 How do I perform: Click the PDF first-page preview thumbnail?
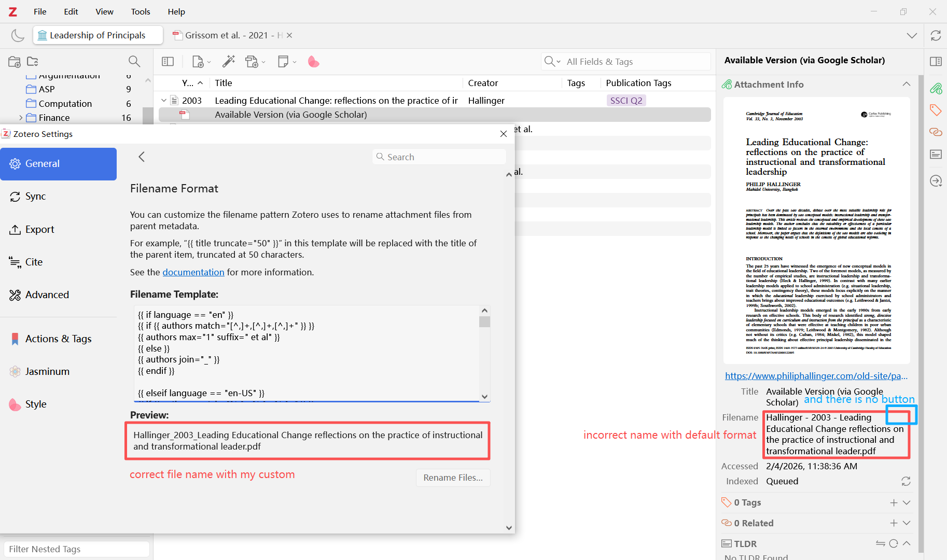point(816,230)
